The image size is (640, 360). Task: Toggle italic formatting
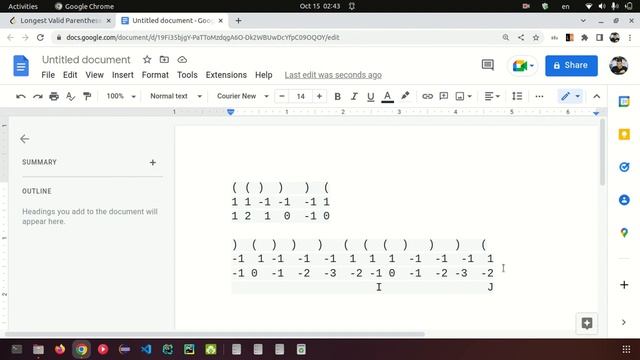pyautogui.click(x=354, y=96)
